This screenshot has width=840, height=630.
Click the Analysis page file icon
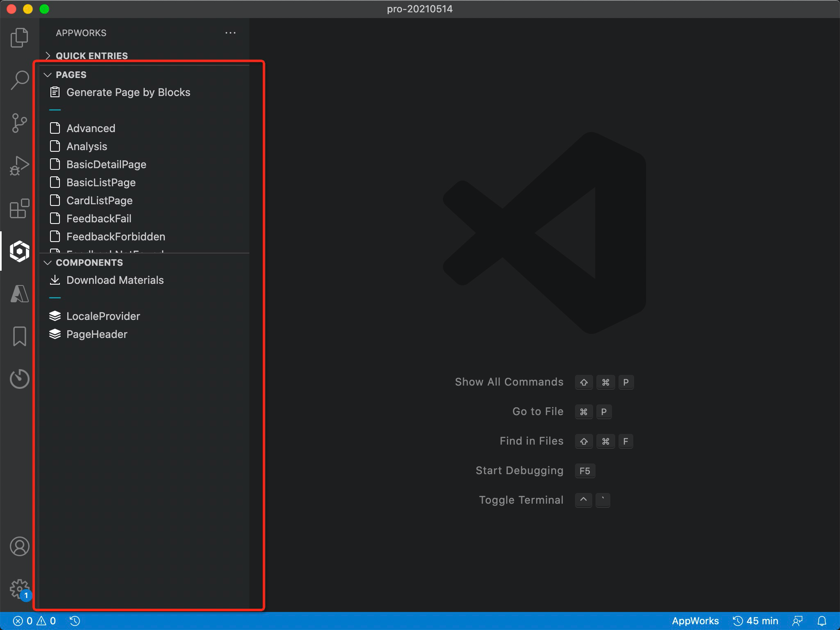point(55,146)
